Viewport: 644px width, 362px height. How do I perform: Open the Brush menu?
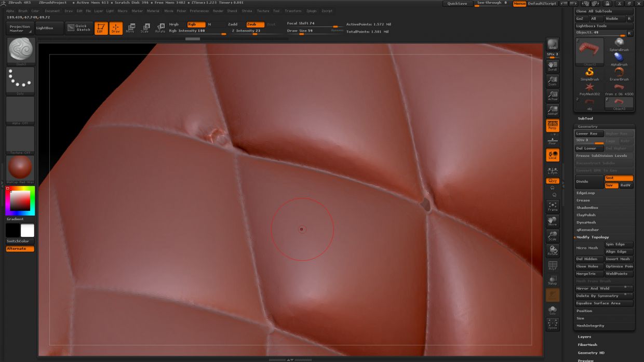[23, 11]
